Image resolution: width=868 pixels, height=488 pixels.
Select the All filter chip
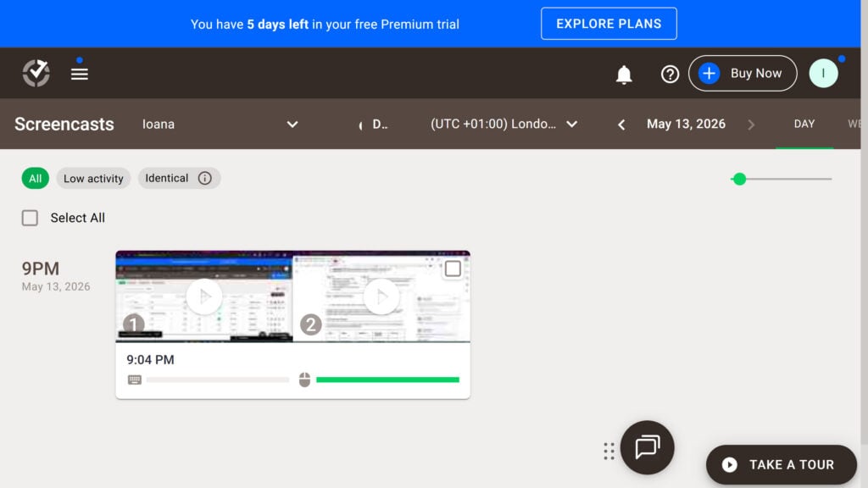35,178
